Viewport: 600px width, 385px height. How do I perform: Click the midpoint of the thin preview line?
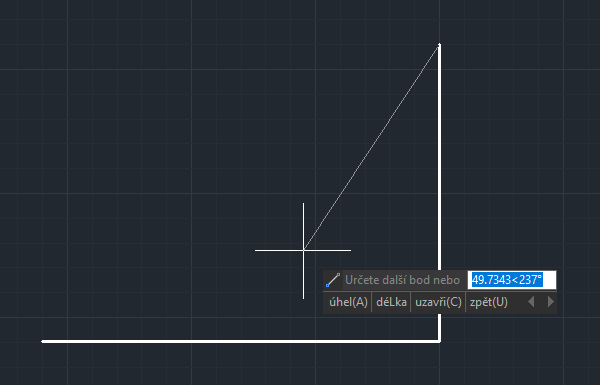(372, 148)
